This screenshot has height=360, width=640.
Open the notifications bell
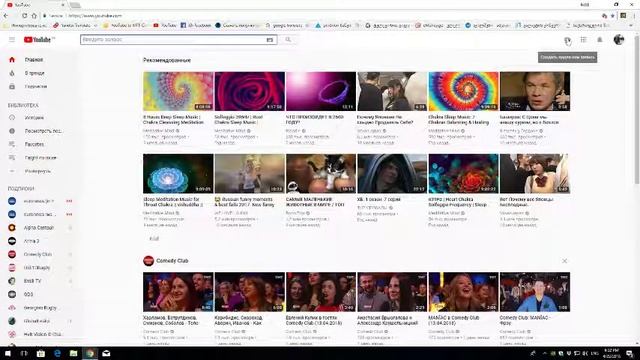600,40
